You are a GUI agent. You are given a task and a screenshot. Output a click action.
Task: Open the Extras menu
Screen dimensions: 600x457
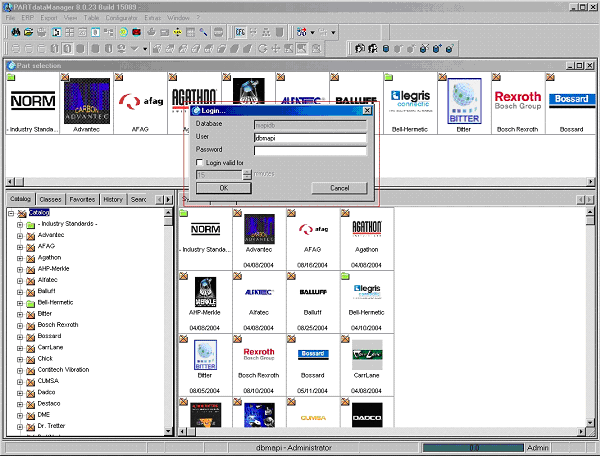[x=153, y=18]
